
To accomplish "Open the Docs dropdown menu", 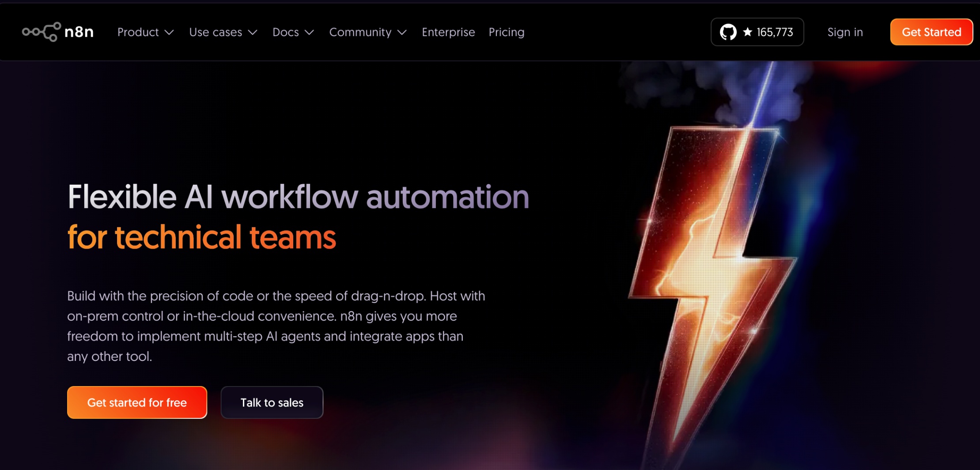I will tap(286, 32).
